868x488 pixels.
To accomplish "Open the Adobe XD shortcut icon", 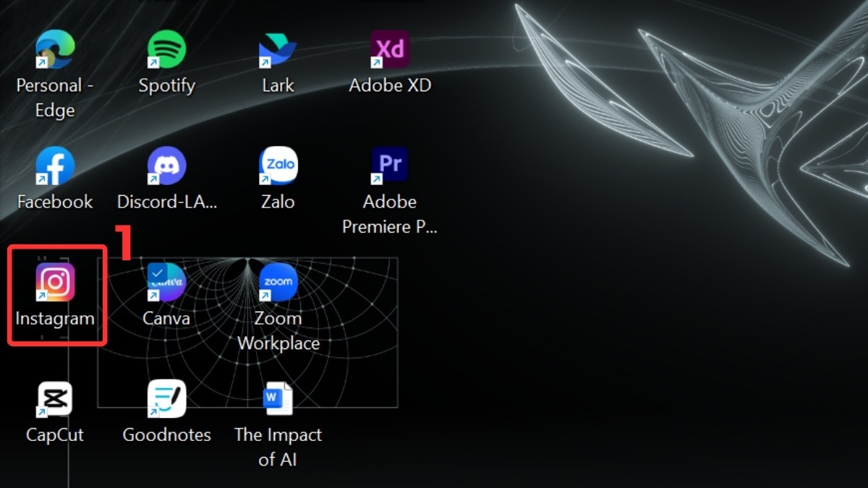I will point(390,49).
